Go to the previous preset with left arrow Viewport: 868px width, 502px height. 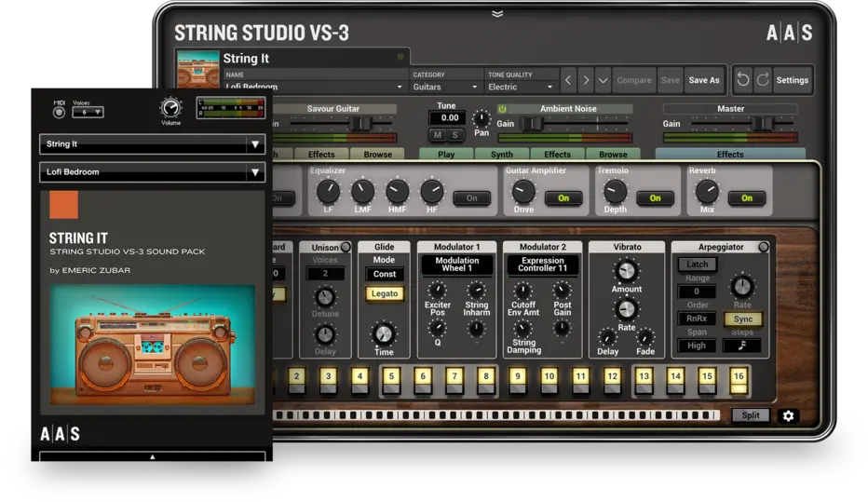coord(568,80)
